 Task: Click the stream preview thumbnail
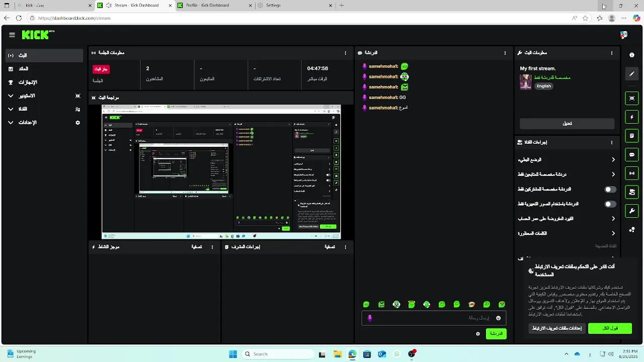221,172
